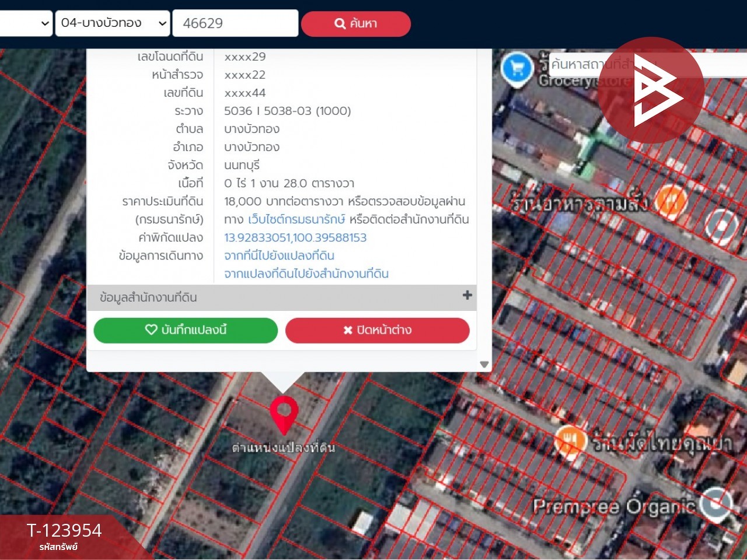Open จากที่นี่ไปยังแปลงที่ดิน directions link
Screen dimensions: 747x560
pyautogui.click(x=279, y=256)
